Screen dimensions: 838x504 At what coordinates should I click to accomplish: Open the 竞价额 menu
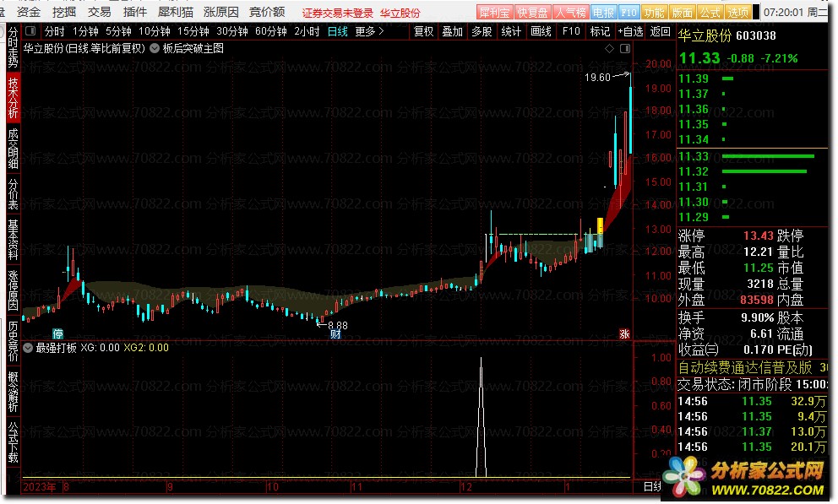(x=267, y=12)
